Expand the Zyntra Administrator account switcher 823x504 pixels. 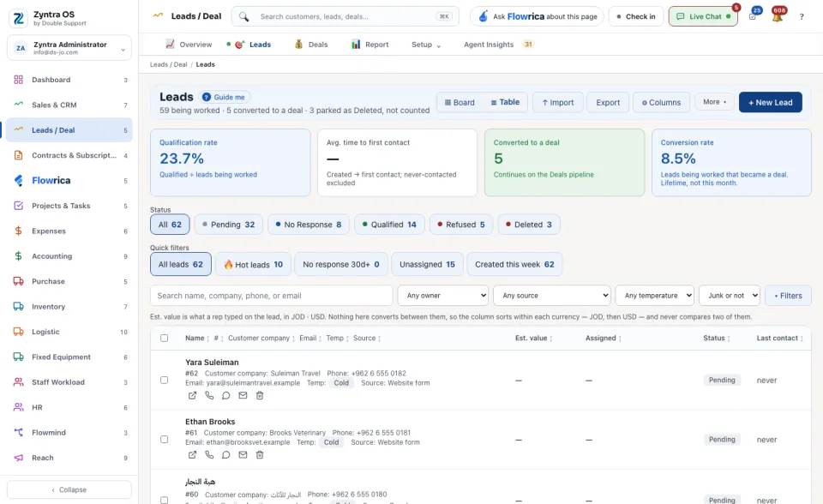[69, 48]
